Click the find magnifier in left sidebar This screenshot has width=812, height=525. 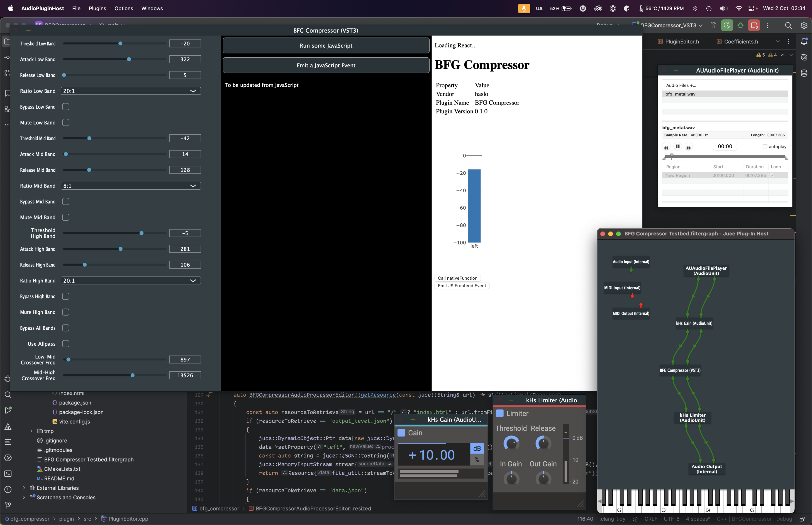[x=8, y=395]
